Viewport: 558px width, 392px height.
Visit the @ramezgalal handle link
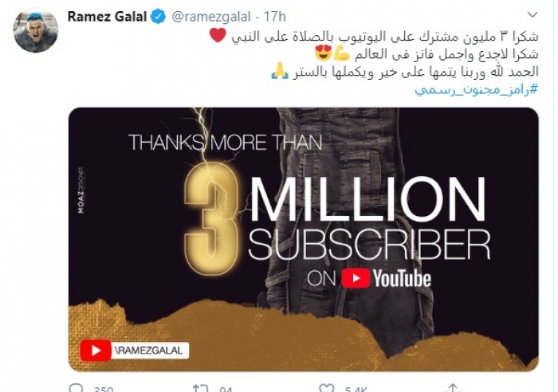211,17
